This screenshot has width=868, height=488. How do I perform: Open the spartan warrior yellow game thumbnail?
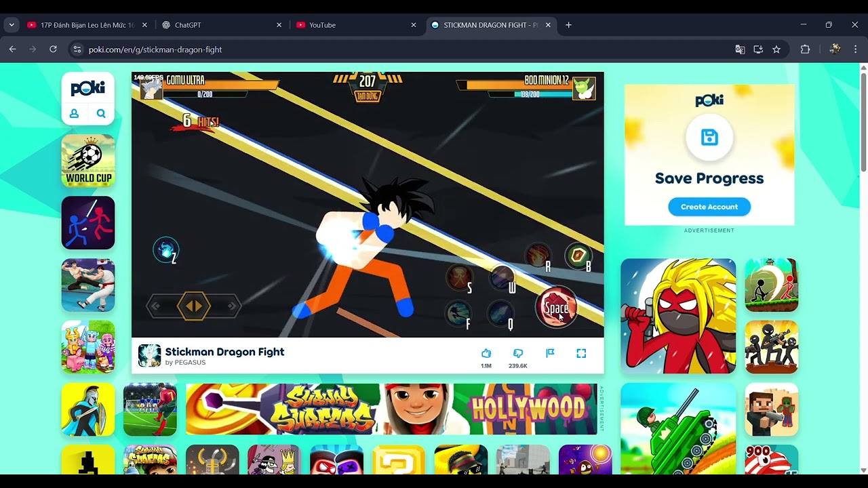(x=88, y=409)
